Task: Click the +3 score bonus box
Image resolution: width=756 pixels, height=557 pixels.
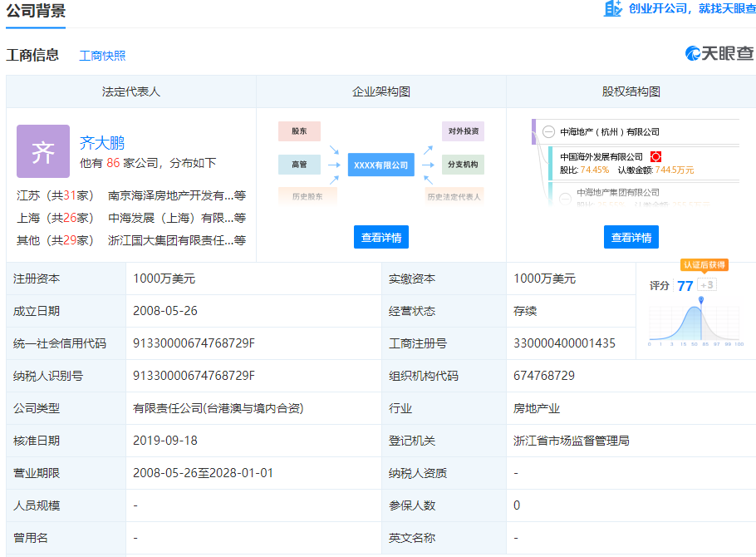Action: pos(707,285)
